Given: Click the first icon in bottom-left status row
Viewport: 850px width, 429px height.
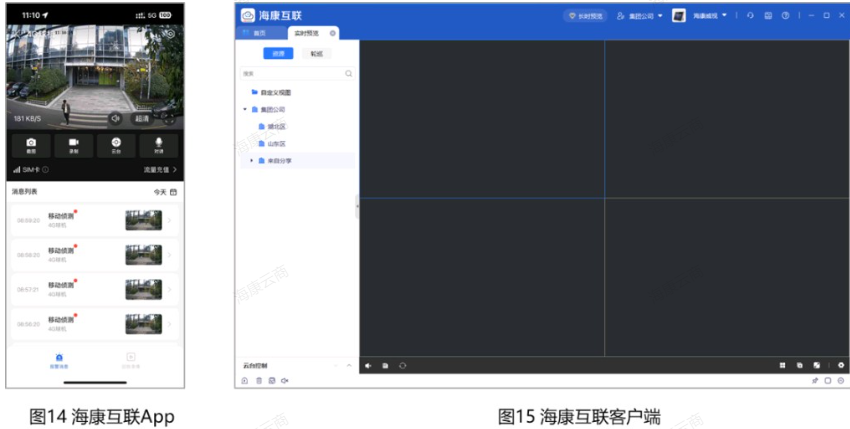Looking at the screenshot, I should pyautogui.click(x=245, y=381).
